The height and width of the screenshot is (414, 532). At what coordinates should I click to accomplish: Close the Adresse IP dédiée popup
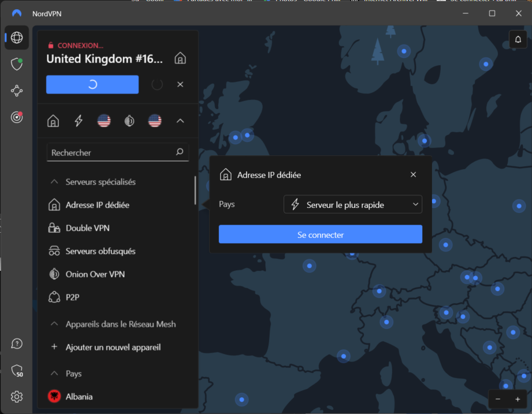[413, 174]
